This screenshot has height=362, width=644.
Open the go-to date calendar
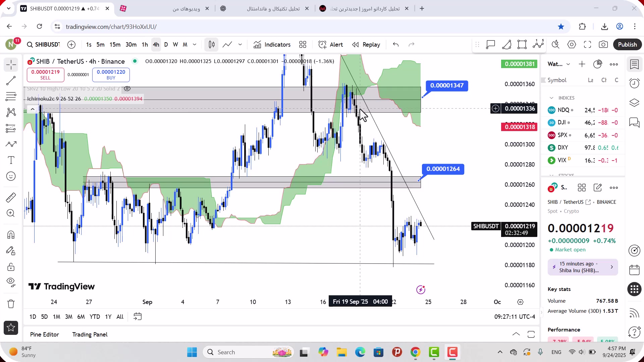tap(138, 317)
